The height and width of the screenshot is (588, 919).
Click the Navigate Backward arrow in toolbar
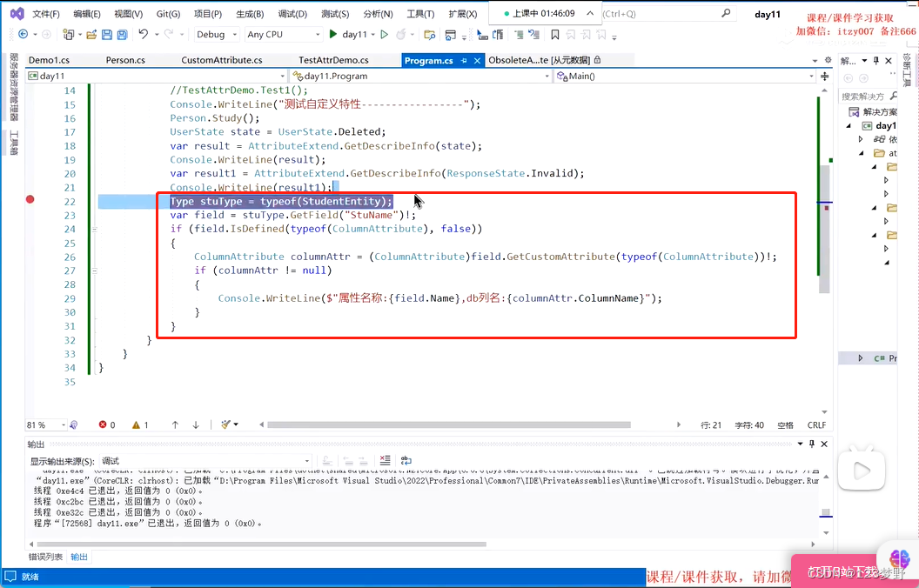click(x=23, y=35)
